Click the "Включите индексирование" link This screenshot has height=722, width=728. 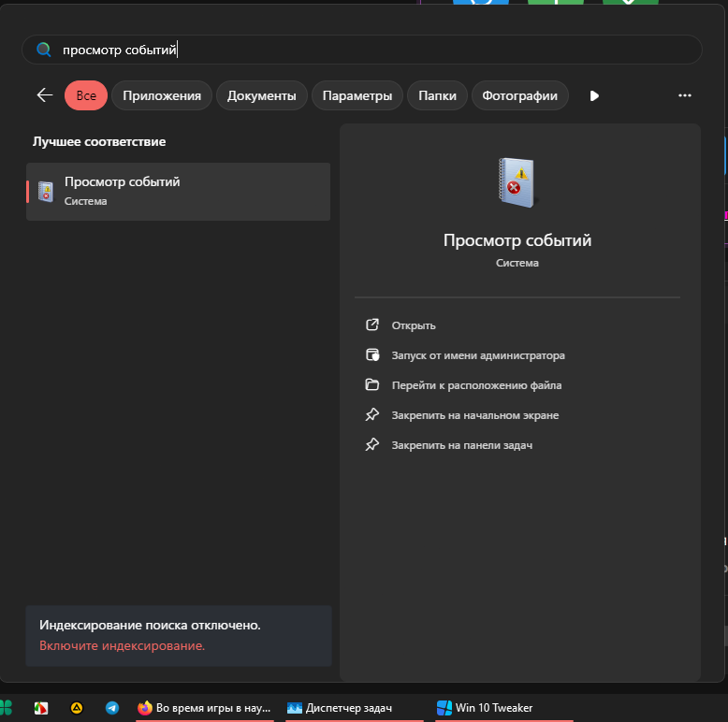122,645
